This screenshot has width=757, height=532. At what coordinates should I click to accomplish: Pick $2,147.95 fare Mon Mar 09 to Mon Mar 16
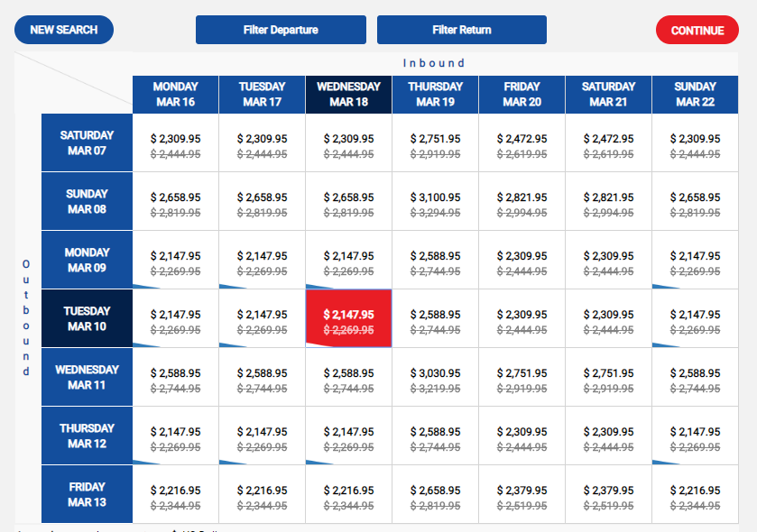[176, 260]
